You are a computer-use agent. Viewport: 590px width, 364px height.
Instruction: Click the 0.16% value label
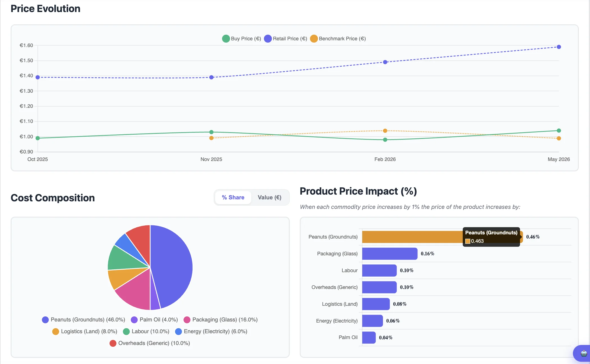point(428,254)
